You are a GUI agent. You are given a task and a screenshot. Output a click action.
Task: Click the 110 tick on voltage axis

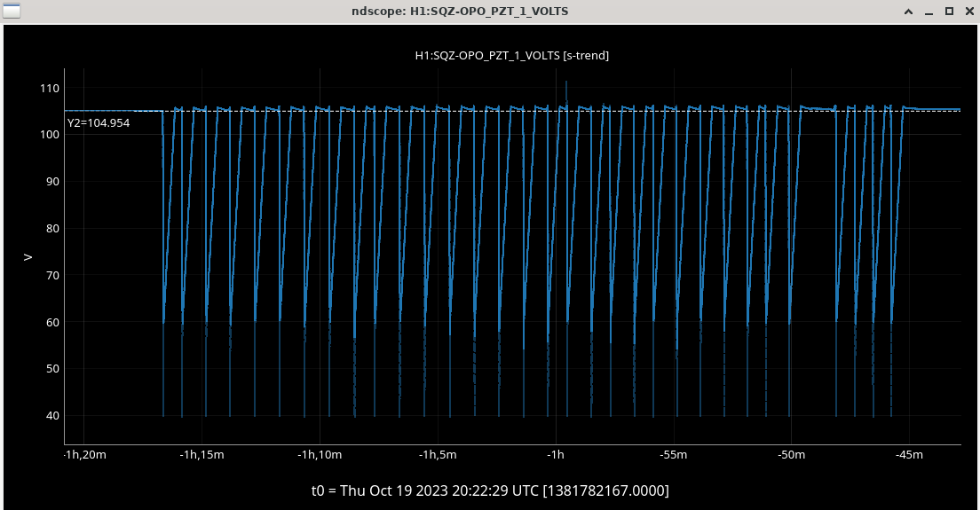pyautogui.click(x=49, y=89)
